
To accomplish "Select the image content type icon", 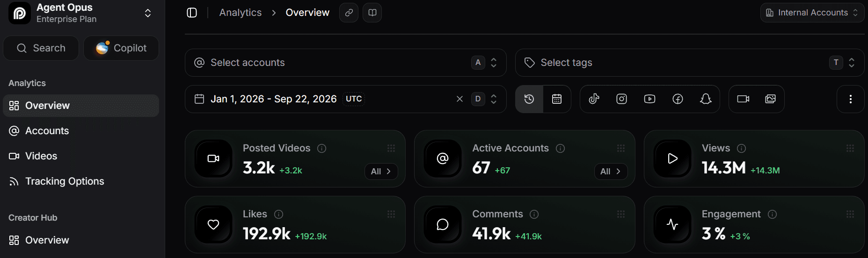I will click(x=770, y=99).
